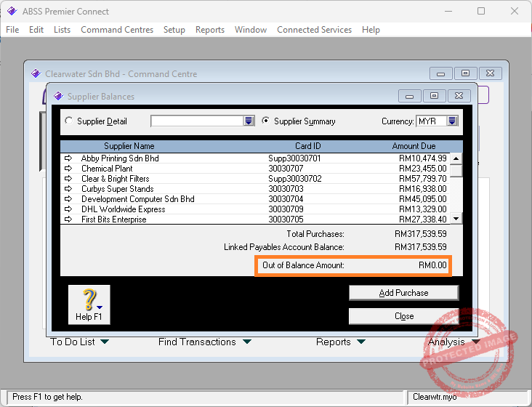Close the Command Centre window

491,73
